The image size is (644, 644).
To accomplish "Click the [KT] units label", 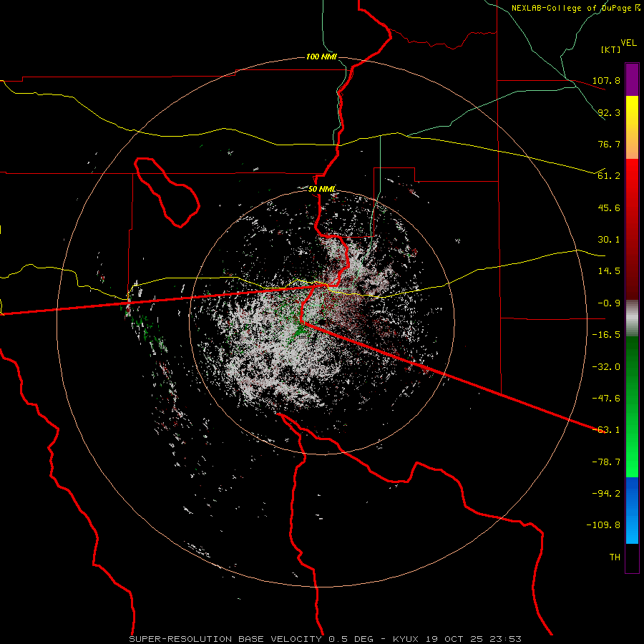I will tap(611, 49).
